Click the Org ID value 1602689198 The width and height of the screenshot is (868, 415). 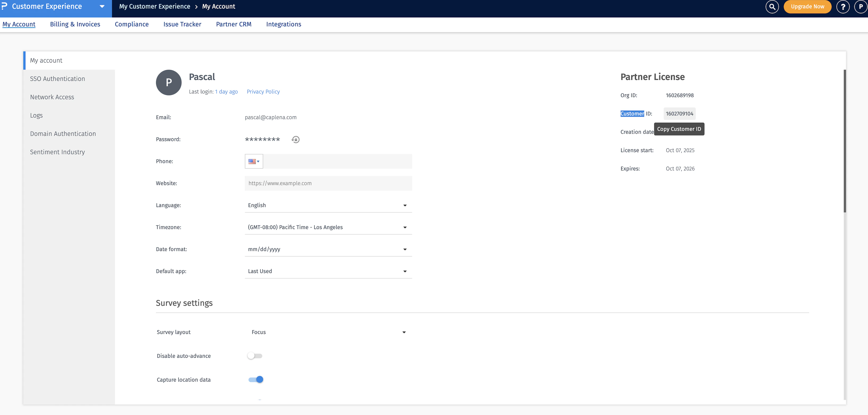click(680, 95)
